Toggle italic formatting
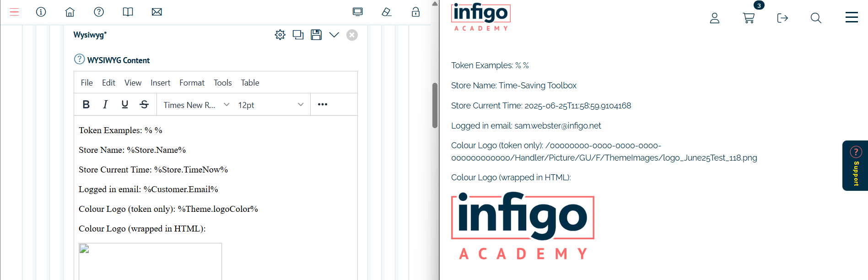 tap(105, 104)
